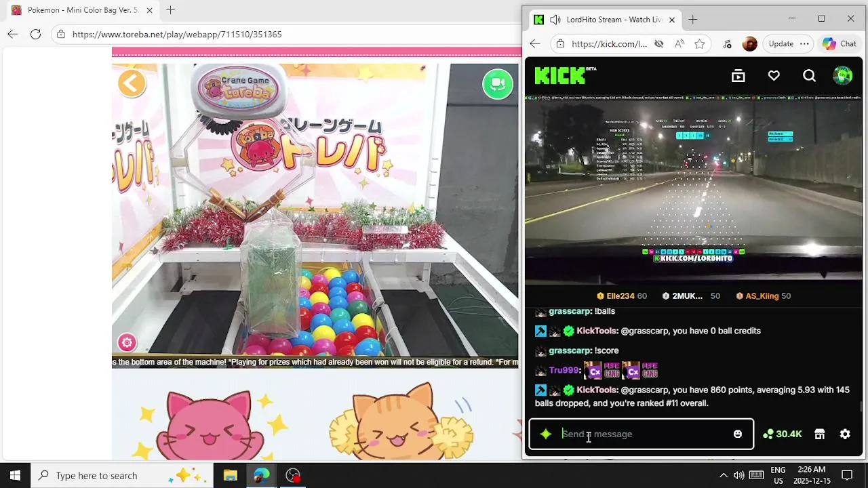Open File Explorer from taskbar
Image resolution: width=868 pixels, height=488 pixels.
click(x=230, y=475)
